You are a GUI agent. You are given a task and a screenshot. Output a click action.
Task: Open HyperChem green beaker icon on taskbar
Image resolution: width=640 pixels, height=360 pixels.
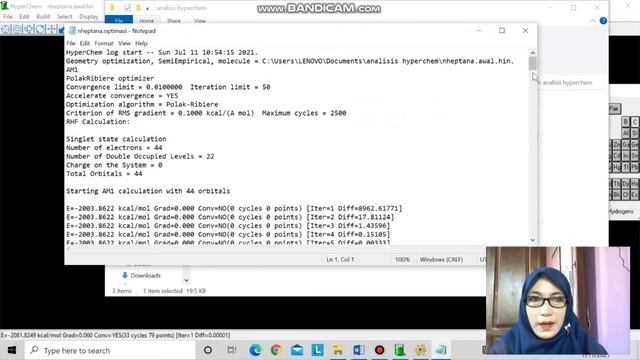click(400, 350)
